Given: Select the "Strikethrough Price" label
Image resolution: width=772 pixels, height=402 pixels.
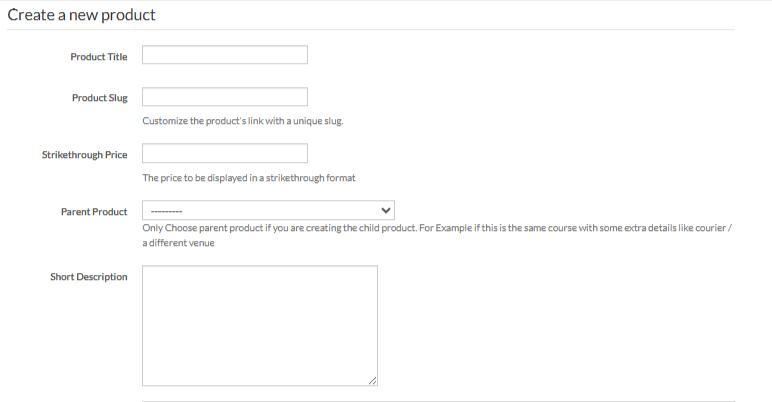Looking at the screenshot, I should tap(84, 155).
